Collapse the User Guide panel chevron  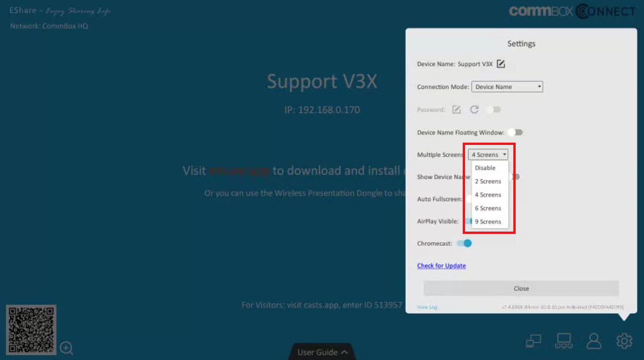point(343,352)
